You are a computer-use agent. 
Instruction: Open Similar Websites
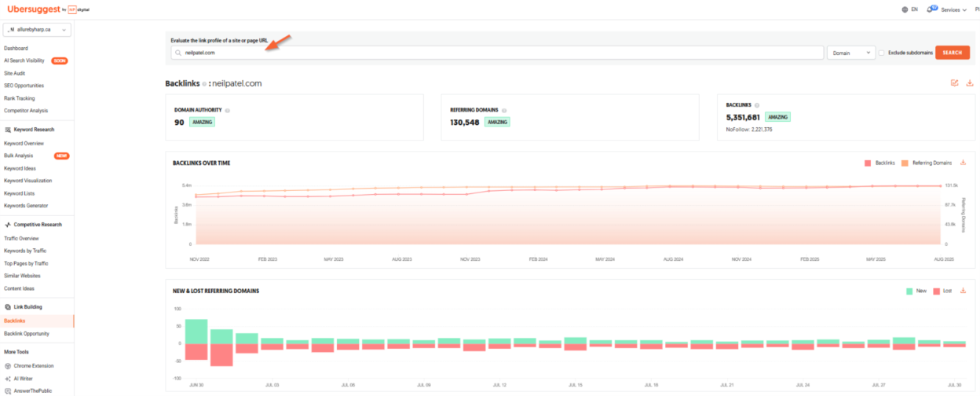[22, 276]
